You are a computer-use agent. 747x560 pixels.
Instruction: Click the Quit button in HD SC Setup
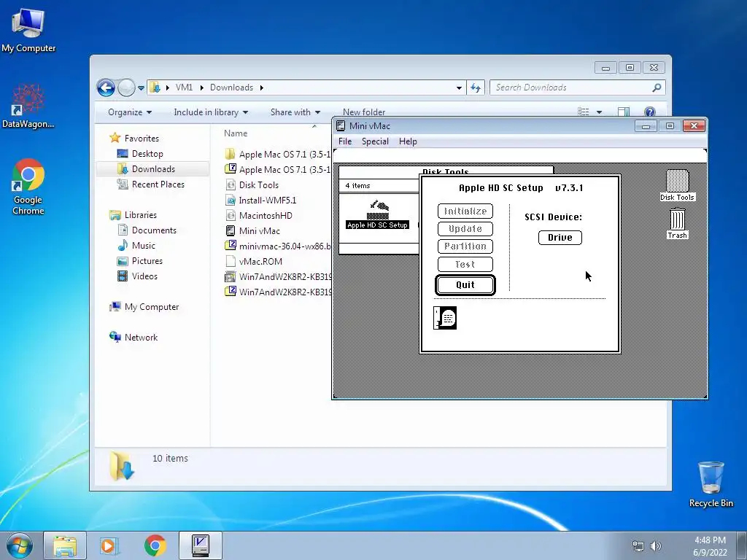point(465,285)
